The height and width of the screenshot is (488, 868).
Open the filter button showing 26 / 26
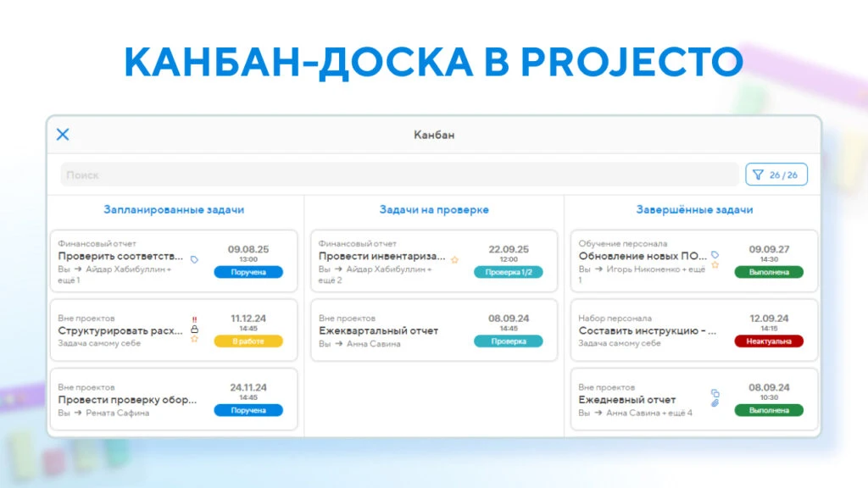pyautogui.click(x=776, y=175)
